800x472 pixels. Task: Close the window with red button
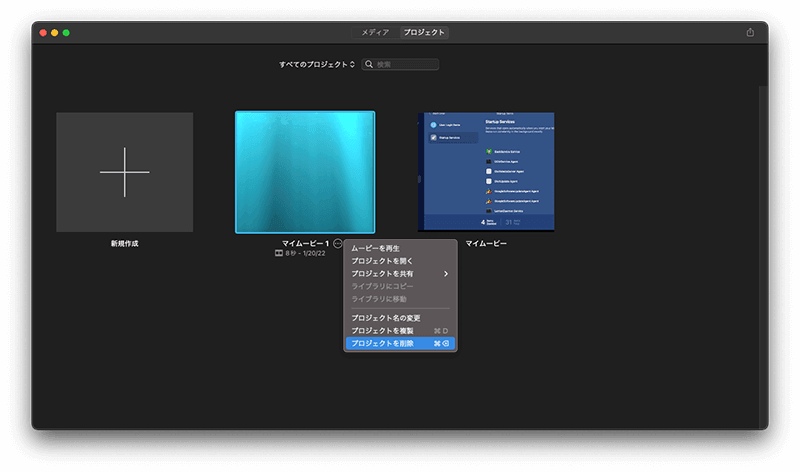point(43,33)
